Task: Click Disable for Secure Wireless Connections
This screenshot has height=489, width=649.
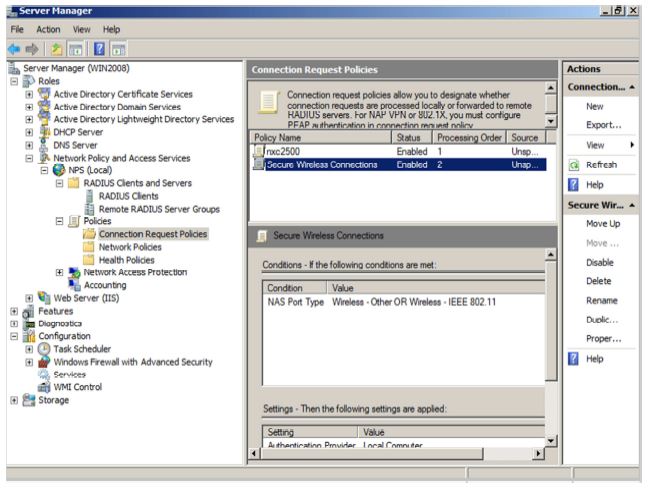Action: pos(602,262)
